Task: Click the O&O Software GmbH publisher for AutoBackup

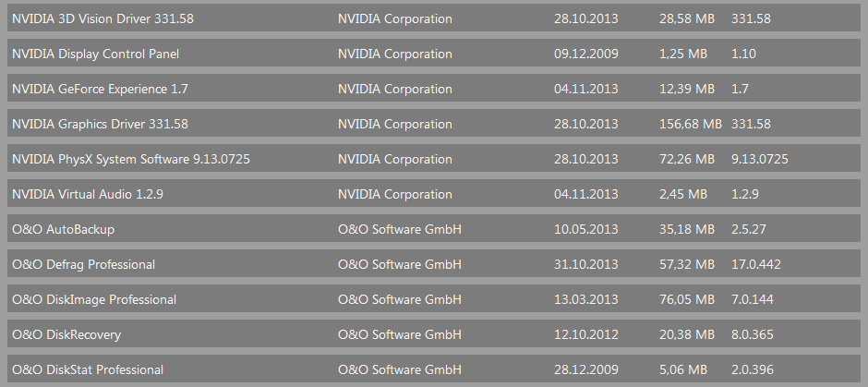Action: 399,229
